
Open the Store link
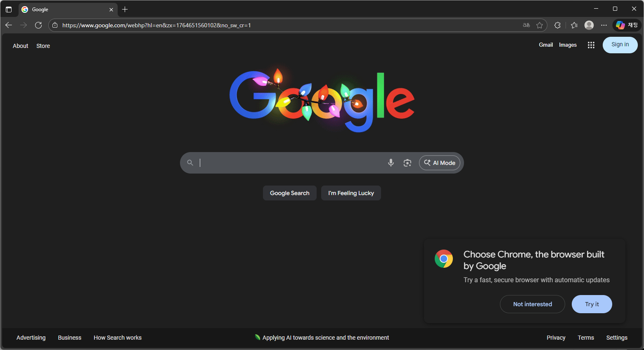click(x=43, y=46)
